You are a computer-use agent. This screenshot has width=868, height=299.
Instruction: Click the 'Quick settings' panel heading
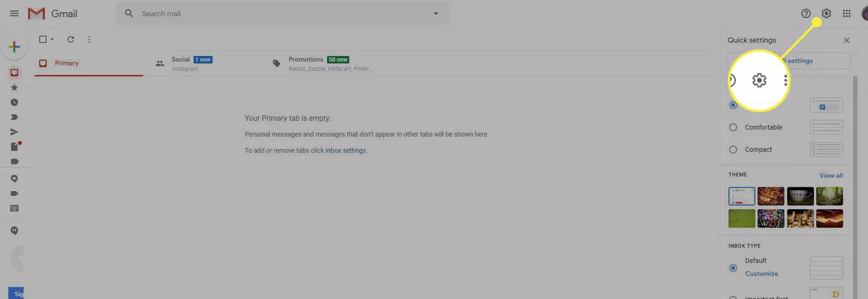point(752,40)
